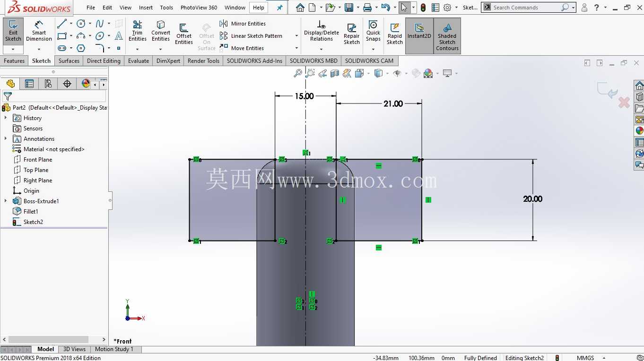The height and width of the screenshot is (361, 644).
Task: Click the Section View icon
Action: click(335, 73)
